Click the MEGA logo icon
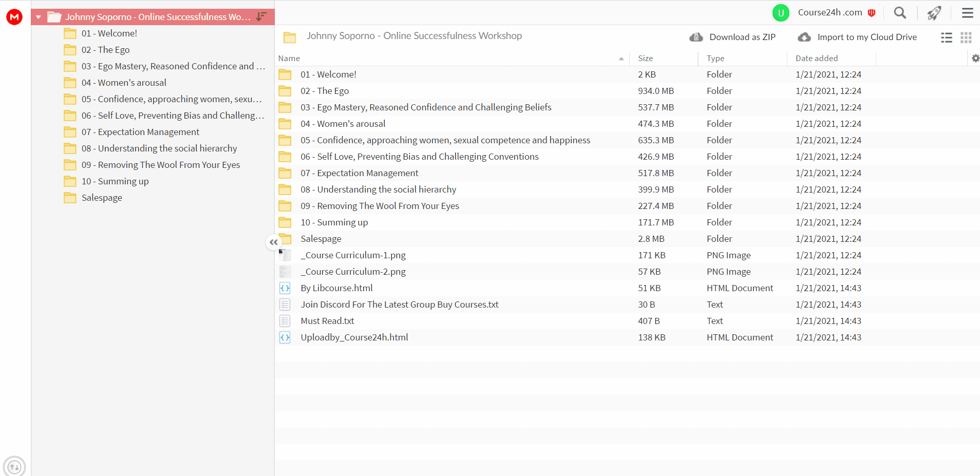 [14, 17]
